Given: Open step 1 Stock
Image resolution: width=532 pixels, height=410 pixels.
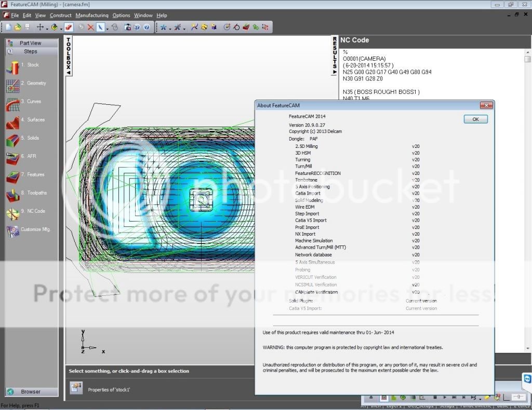Looking at the screenshot, I should (22, 67).
